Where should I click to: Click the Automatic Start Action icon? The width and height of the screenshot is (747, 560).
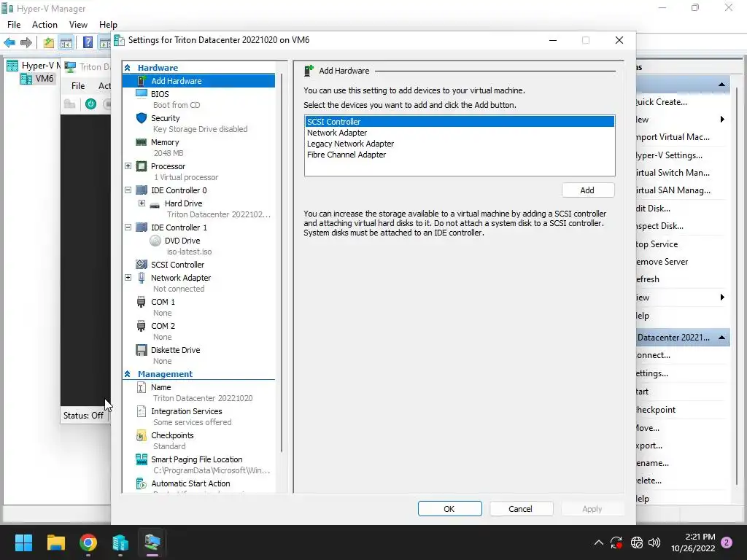(x=142, y=483)
